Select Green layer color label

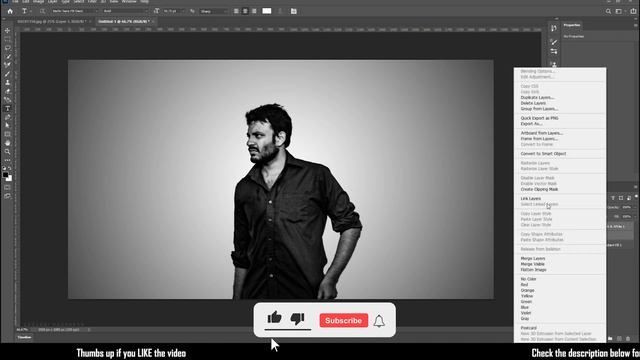526,302
